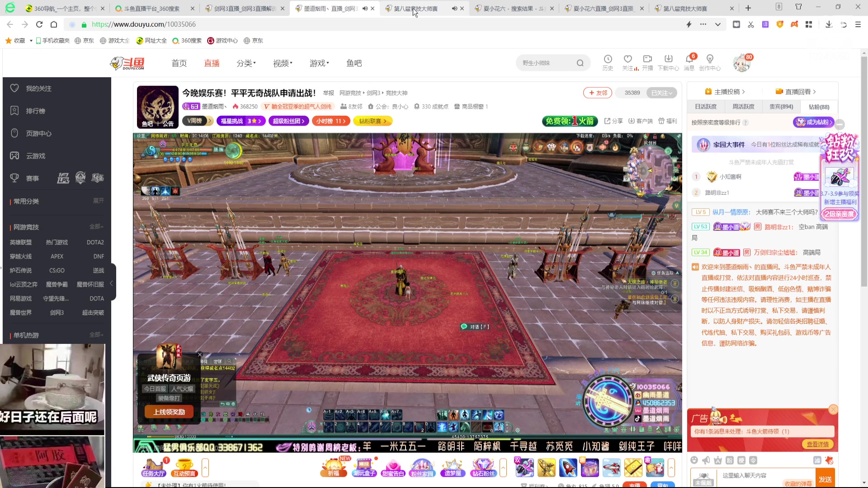Click the + 友邻 button

[x=598, y=93]
